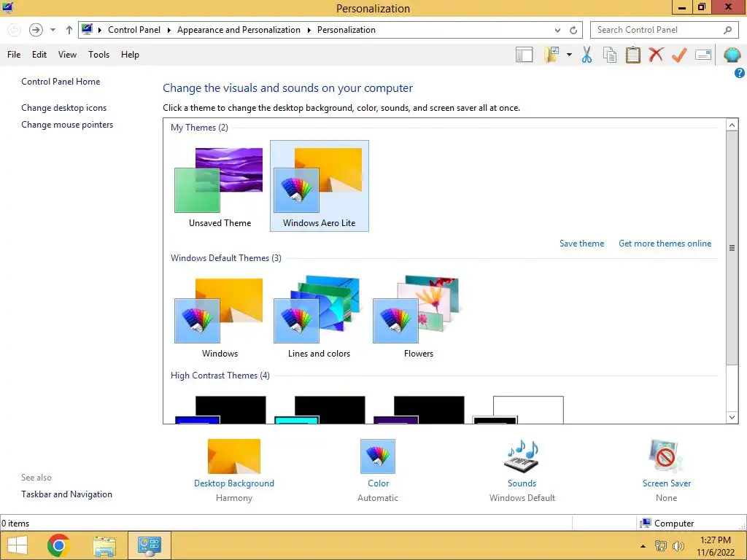Screen dimensions: 747x560
Task: Select the white high contrast theme
Action: [x=519, y=410]
